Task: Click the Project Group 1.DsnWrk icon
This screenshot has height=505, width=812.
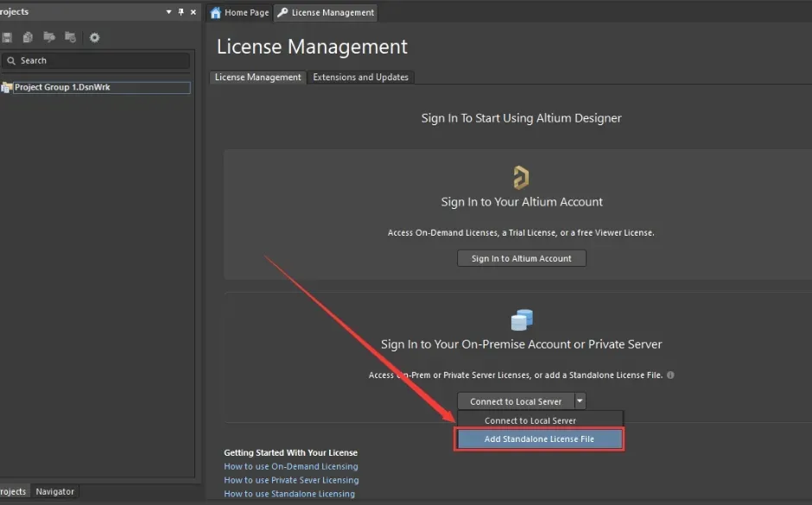Action: [x=7, y=87]
